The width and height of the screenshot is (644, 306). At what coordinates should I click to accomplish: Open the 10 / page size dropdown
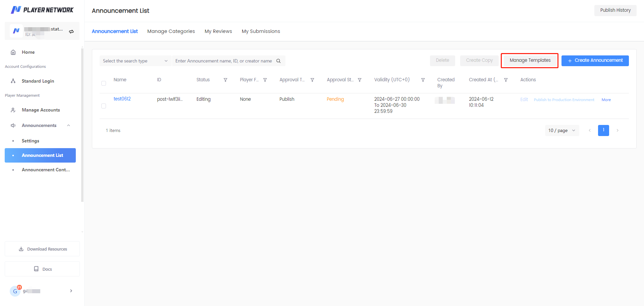click(x=562, y=130)
